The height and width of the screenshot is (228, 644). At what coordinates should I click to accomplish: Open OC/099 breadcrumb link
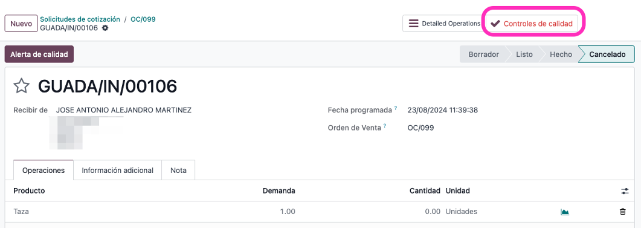click(143, 19)
